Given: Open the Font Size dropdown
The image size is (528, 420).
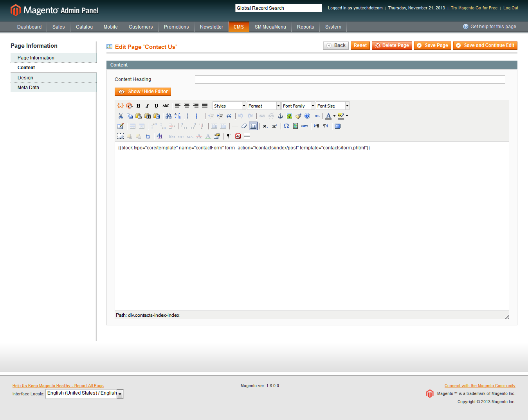Looking at the screenshot, I should pos(333,106).
